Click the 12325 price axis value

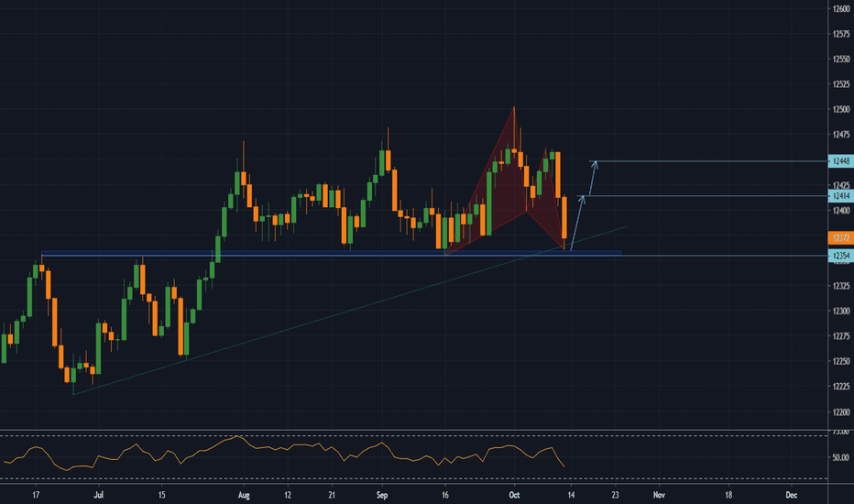pyautogui.click(x=841, y=286)
